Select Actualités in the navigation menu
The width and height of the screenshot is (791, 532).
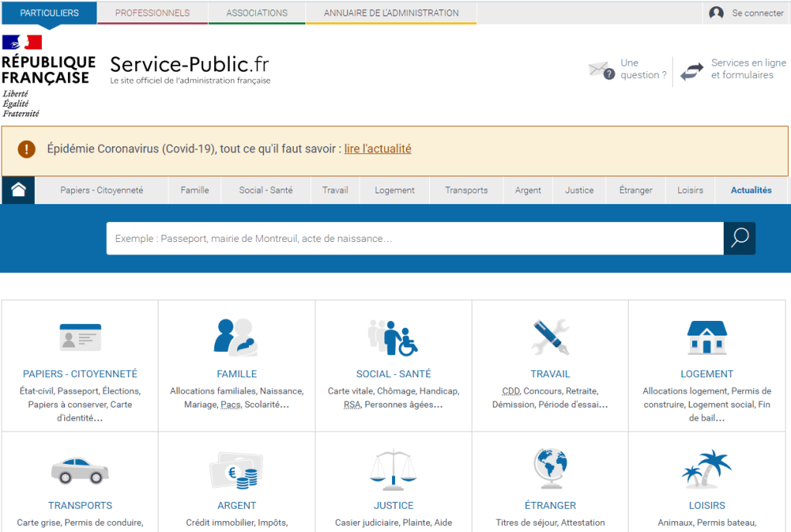tap(751, 190)
